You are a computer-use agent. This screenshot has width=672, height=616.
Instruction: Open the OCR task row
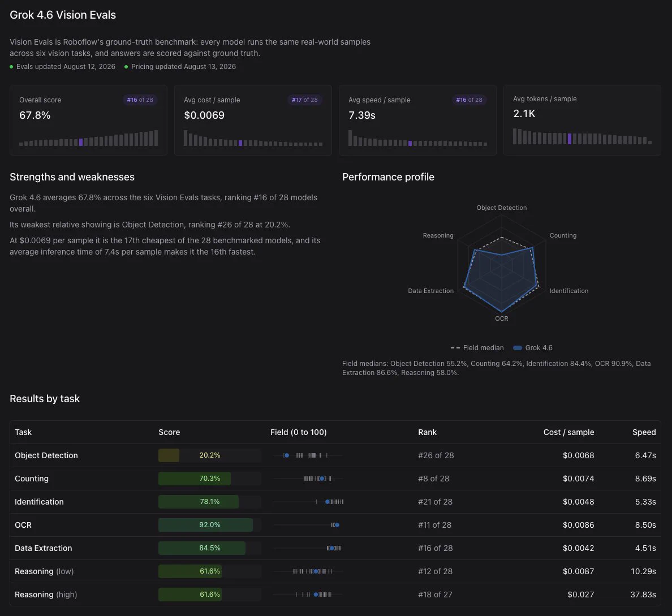335,525
